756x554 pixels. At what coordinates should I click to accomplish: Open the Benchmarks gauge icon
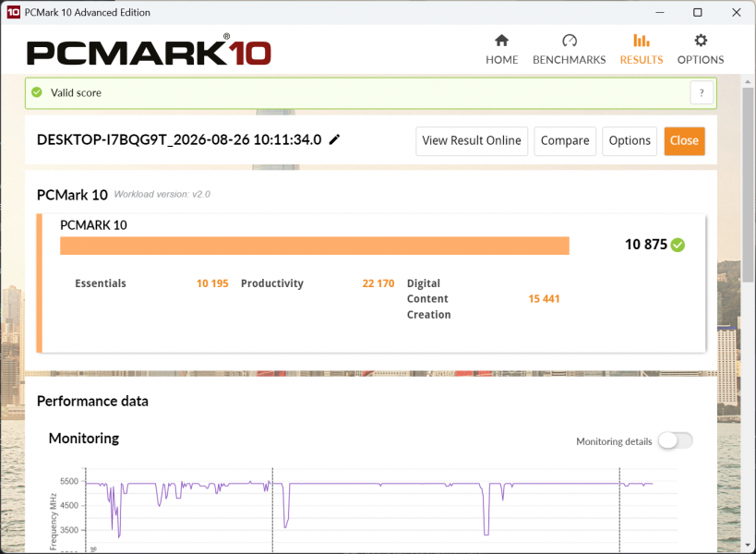[x=570, y=41]
